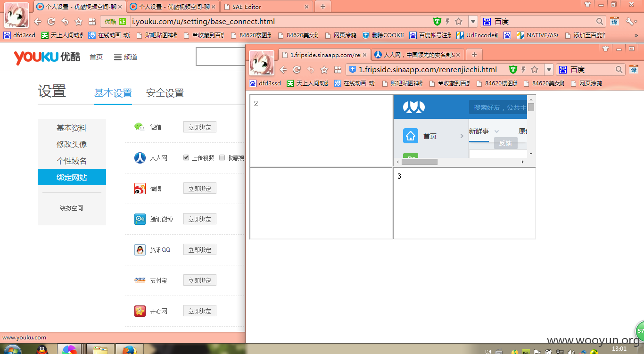Focus the Renren friend search box

click(498, 107)
